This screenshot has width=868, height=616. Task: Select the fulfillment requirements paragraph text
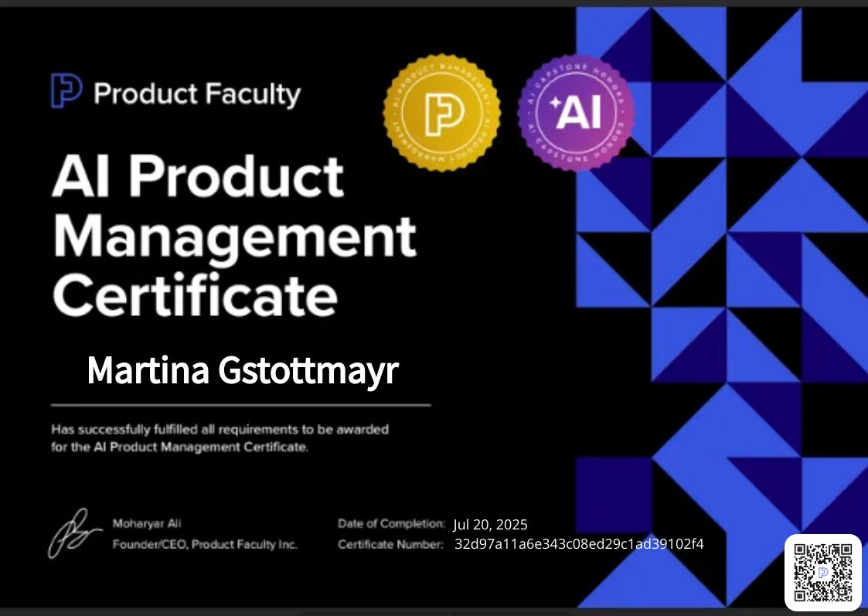[x=219, y=437]
